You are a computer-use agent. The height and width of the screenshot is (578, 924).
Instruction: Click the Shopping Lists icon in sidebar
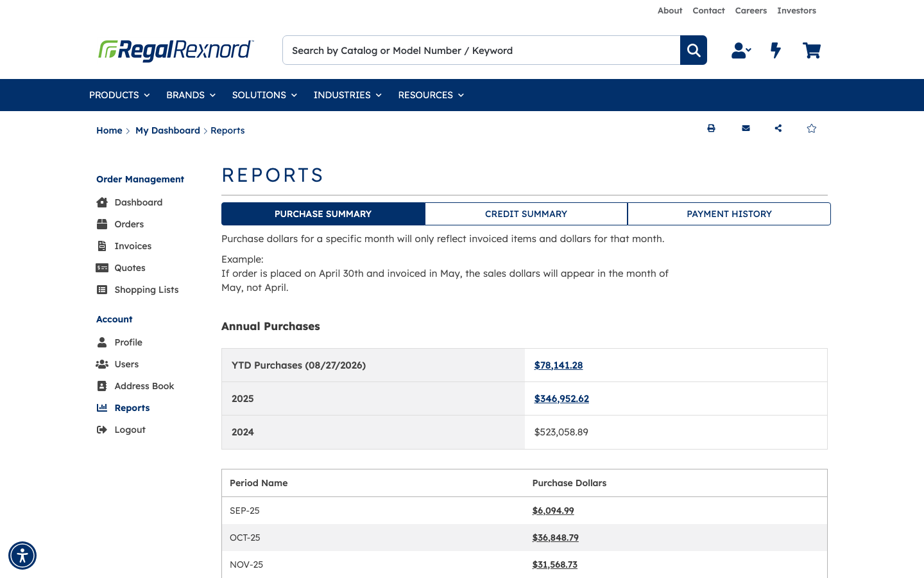[x=102, y=290]
